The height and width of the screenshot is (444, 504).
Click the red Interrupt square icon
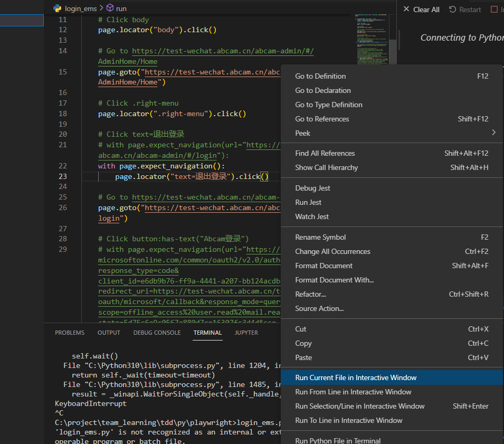coord(494,10)
